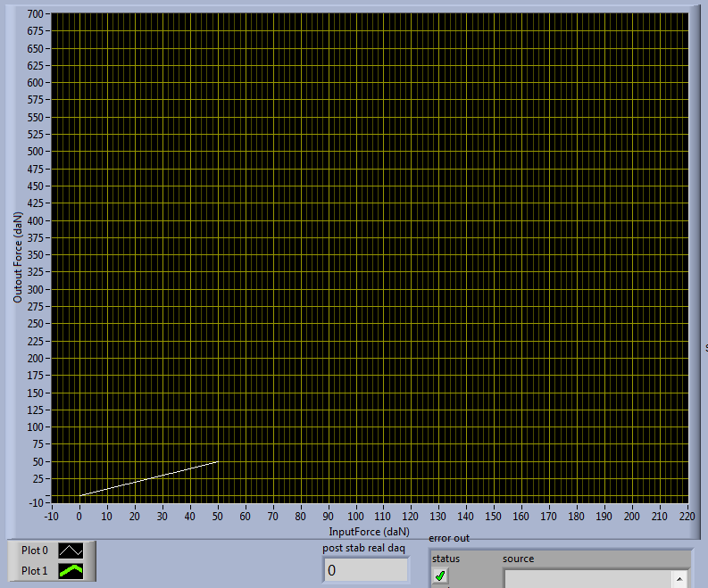Image resolution: width=708 pixels, height=588 pixels.
Task: Click the post stab real daq numeric field
Action: [x=365, y=570]
